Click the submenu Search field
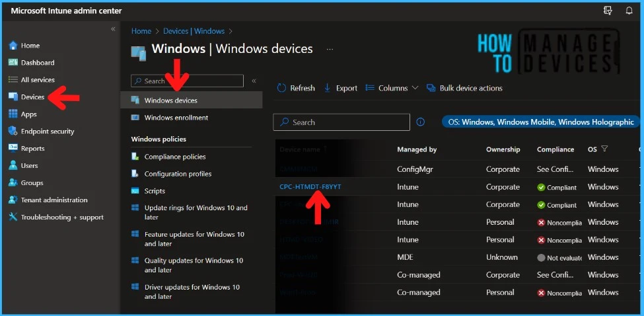Screen dimensions: 644x316 188,81
